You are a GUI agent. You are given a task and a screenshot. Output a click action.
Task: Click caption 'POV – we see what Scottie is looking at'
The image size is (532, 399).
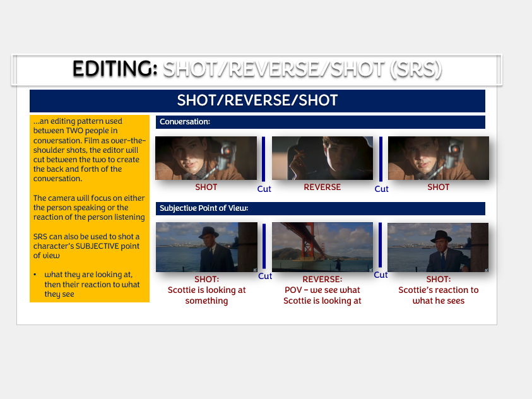[322, 295]
